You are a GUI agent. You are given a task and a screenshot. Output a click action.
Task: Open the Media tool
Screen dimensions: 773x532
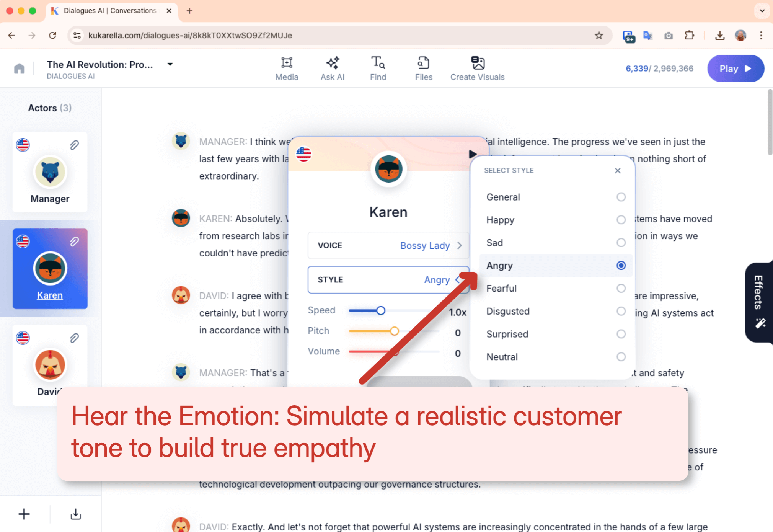287,69
